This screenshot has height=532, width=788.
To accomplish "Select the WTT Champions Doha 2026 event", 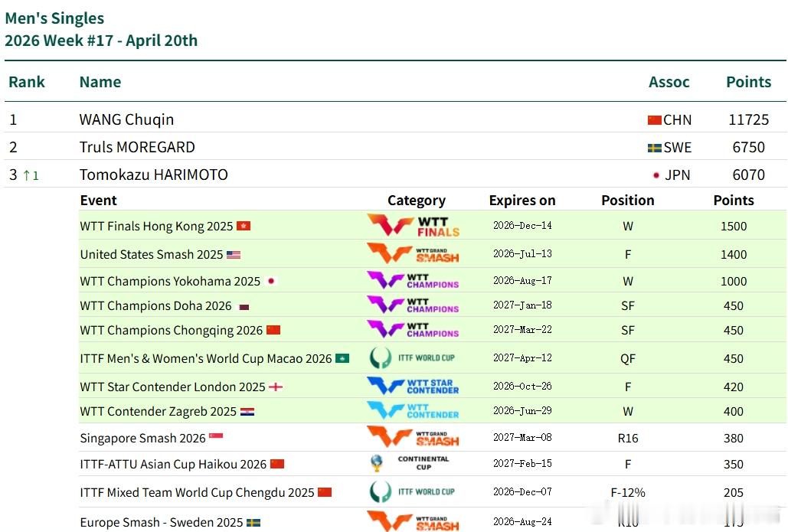I will [155, 305].
